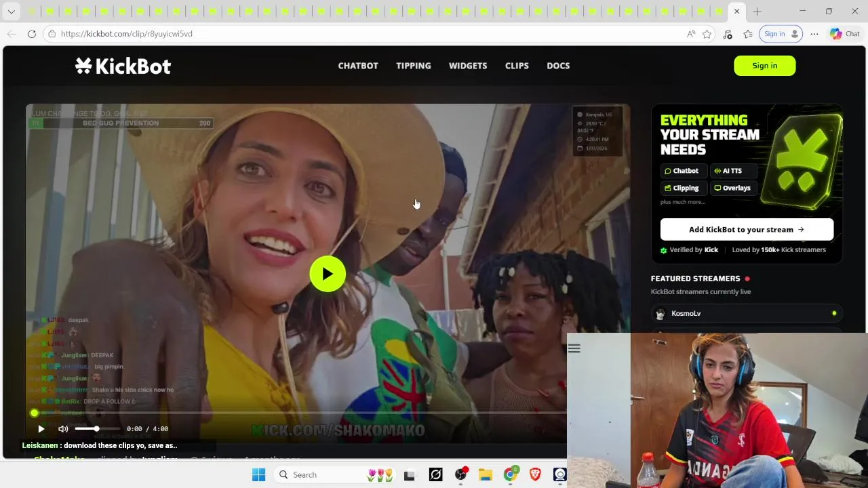Viewport: 868px width, 488px height.
Task: Open File Explorer from the taskbar
Action: [x=485, y=475]
